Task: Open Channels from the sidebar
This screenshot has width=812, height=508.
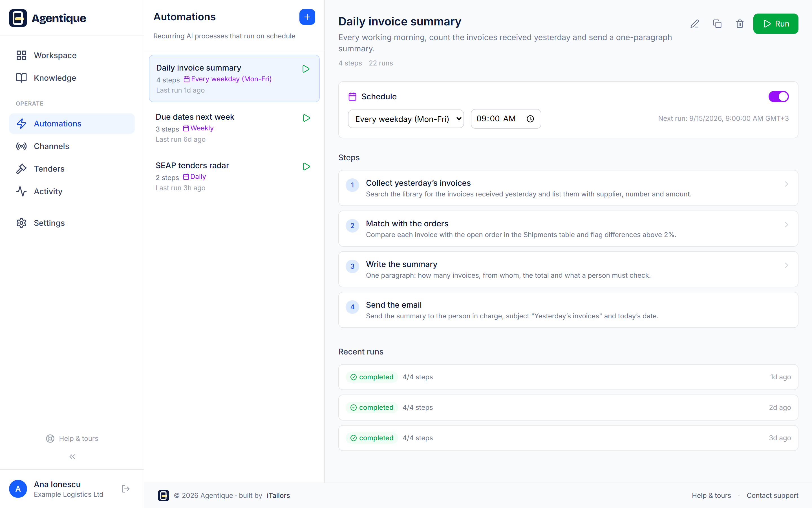Action: click(x=72, y=146)
